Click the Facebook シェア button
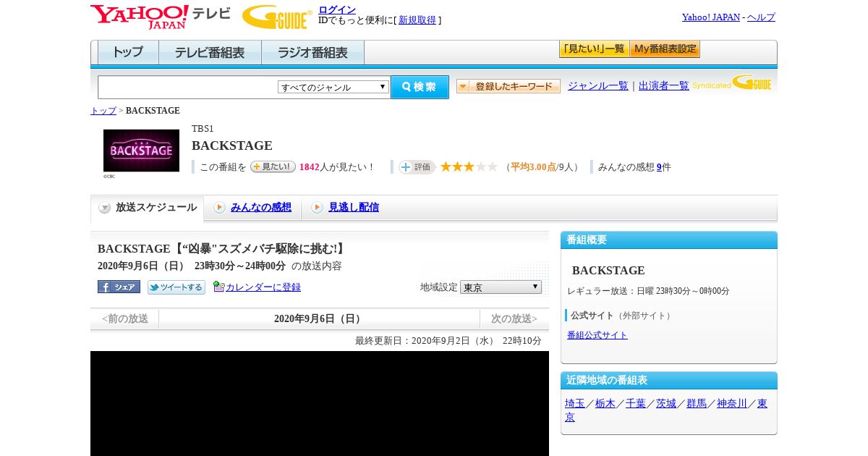Viewport: 868px width, 456px height. [119, 287]
